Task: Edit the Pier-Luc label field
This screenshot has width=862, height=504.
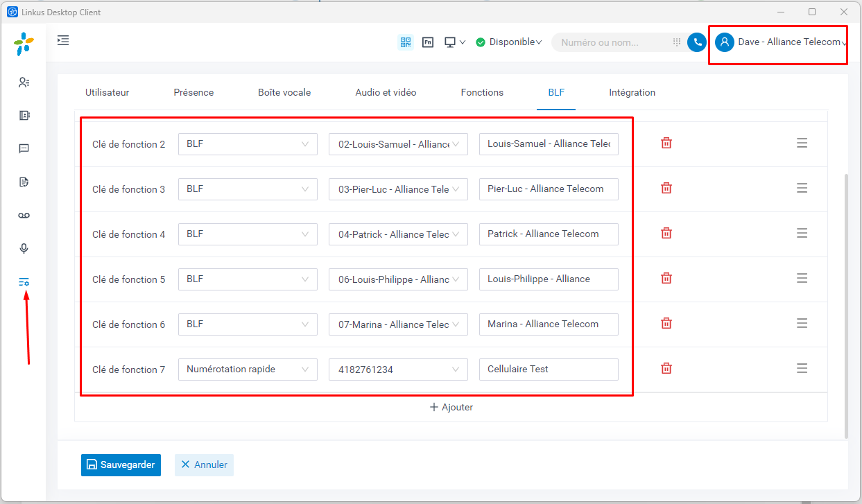Action: [x=549, y=189]
